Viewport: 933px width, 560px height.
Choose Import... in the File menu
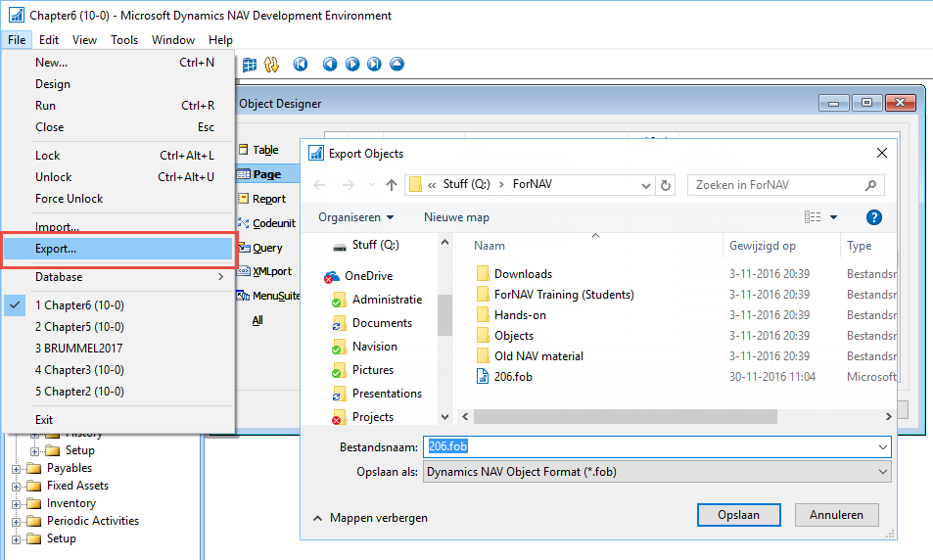(117, 227)
